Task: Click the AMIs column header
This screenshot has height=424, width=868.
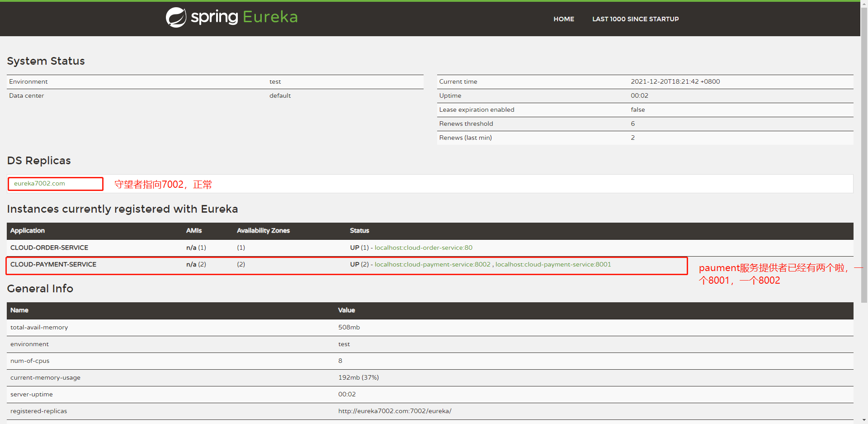Action: (x=194, y=230)
